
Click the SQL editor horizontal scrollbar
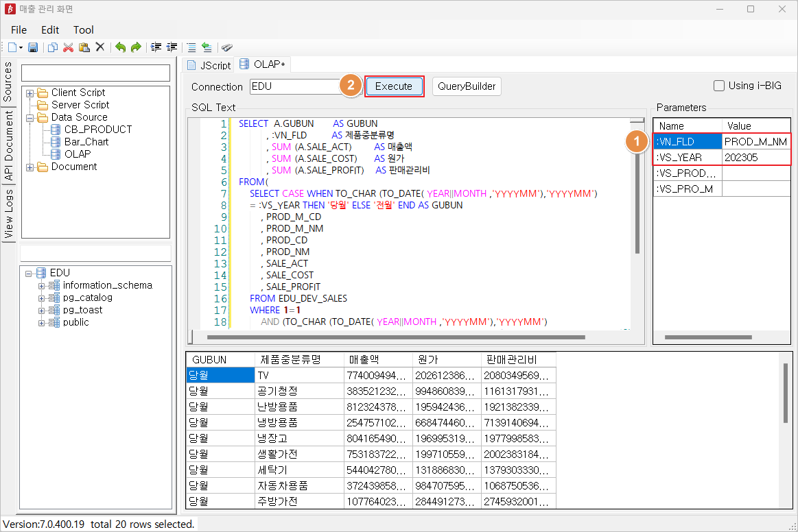click(396, 337)
